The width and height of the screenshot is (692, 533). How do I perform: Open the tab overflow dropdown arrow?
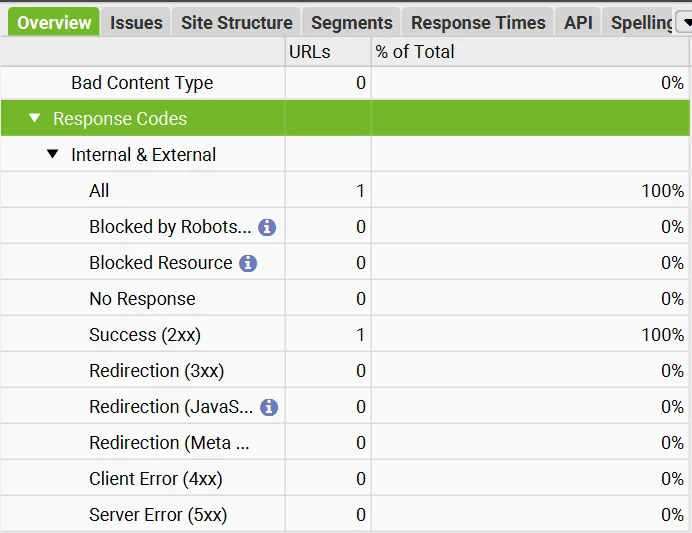tap(684, 22)
